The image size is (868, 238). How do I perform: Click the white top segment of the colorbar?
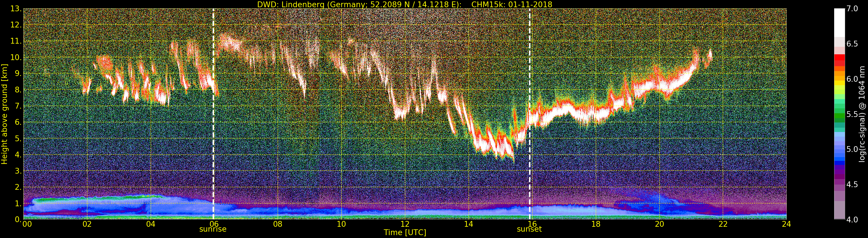click(x=839, y=22)
